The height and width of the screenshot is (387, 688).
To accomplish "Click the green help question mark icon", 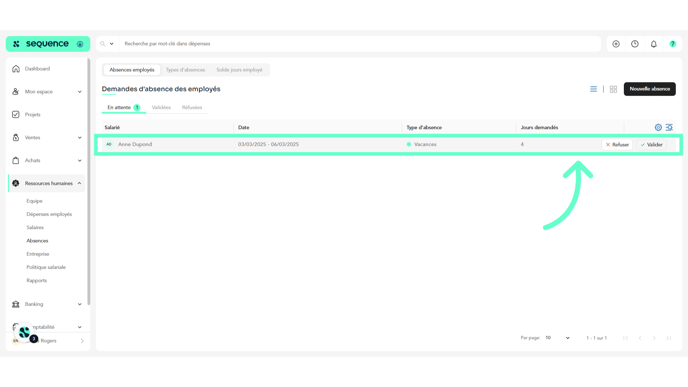I will 673,44.
